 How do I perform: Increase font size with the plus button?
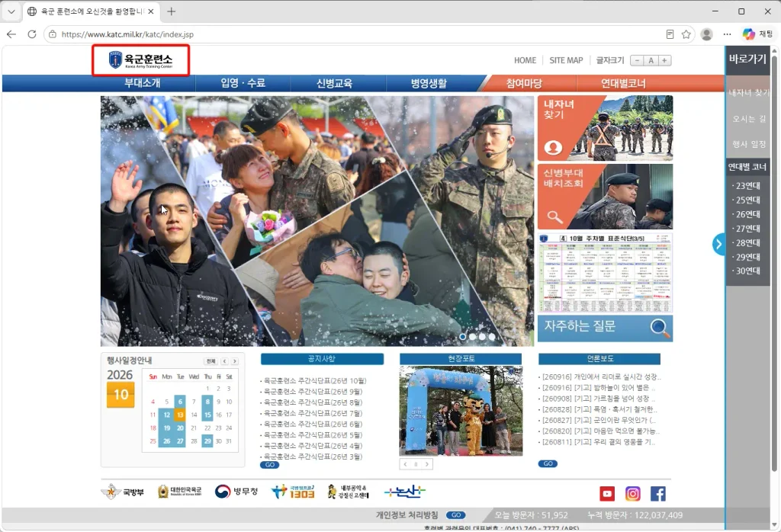[664, 61]
